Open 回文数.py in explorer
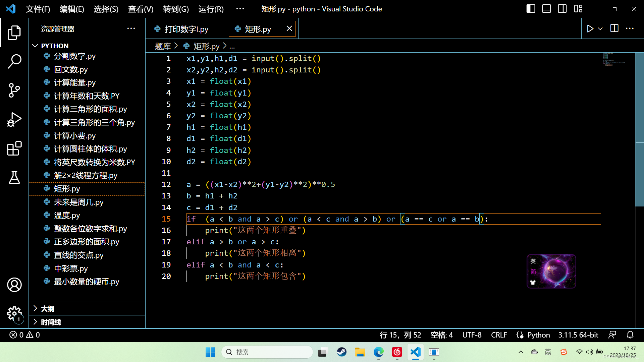This screenshot has width=644, height=362. pyautogui.click(x=71, y=69)
